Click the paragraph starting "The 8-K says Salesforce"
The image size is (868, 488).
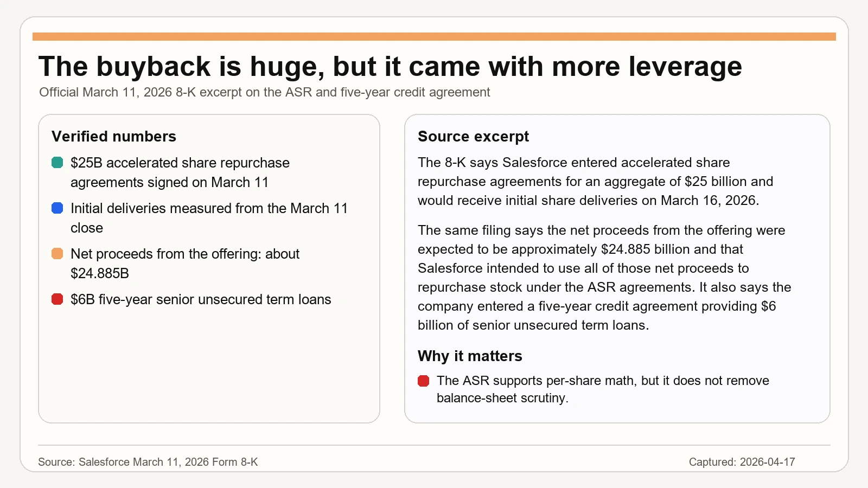point(595,181)
